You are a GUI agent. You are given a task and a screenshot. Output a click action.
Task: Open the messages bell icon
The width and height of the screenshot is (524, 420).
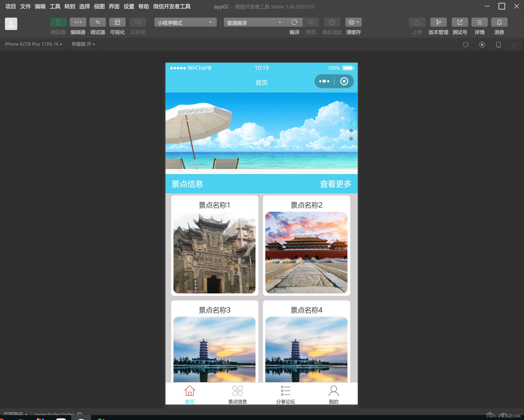[x=499, y=22]
